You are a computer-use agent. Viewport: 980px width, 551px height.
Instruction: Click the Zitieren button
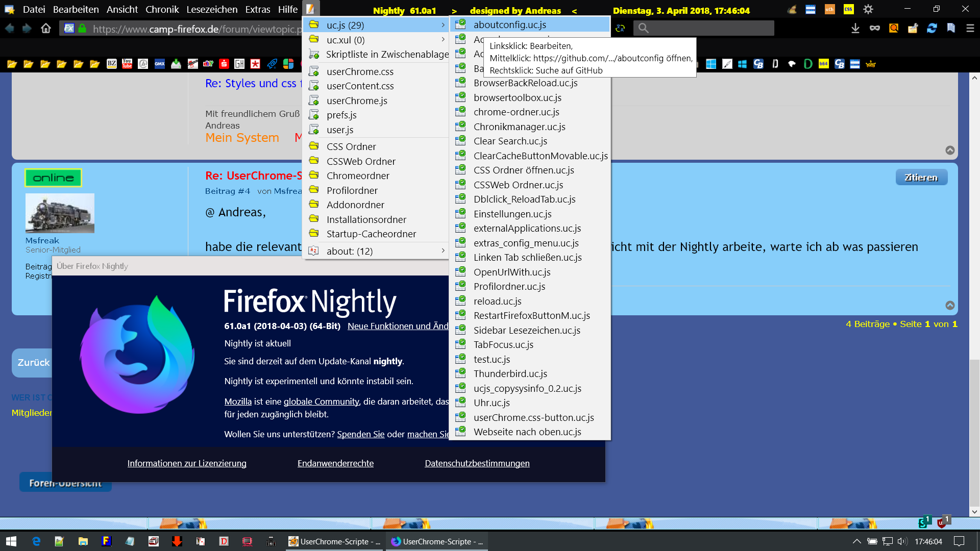[x=921, y=178]
